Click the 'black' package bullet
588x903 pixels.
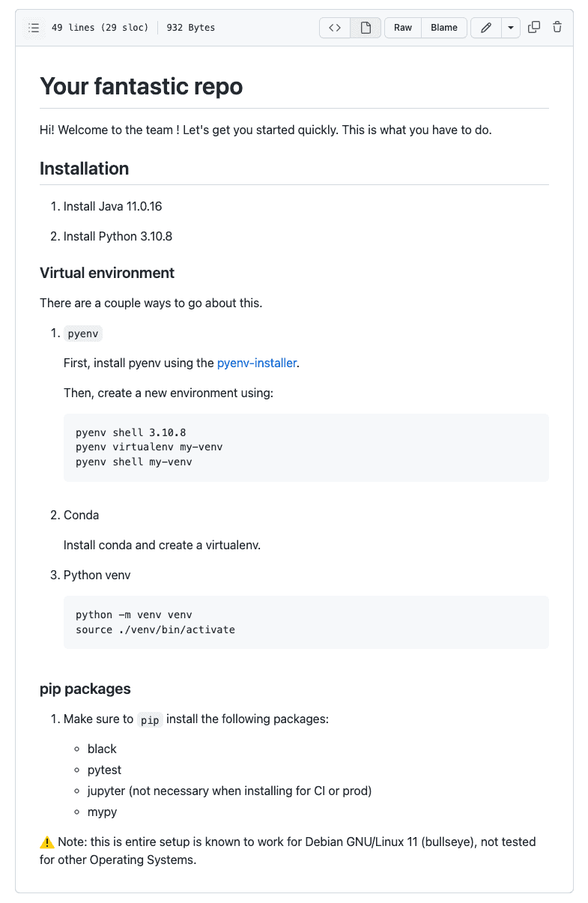pyautogui.click(x=103, y=749)
